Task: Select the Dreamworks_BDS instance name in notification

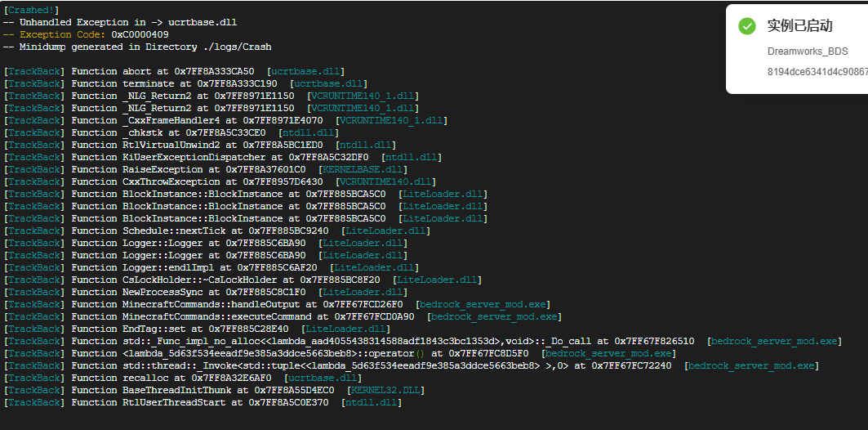Action: tap(808, 52)
